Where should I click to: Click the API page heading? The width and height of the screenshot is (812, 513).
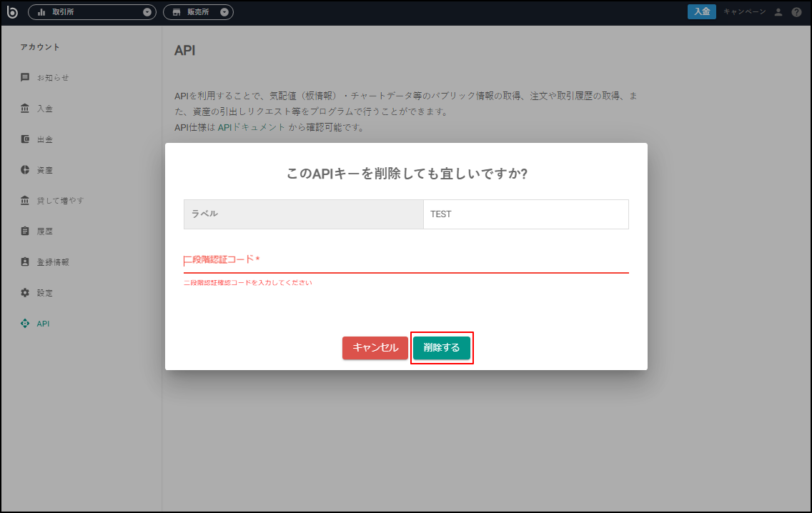[x=185, y=50]
